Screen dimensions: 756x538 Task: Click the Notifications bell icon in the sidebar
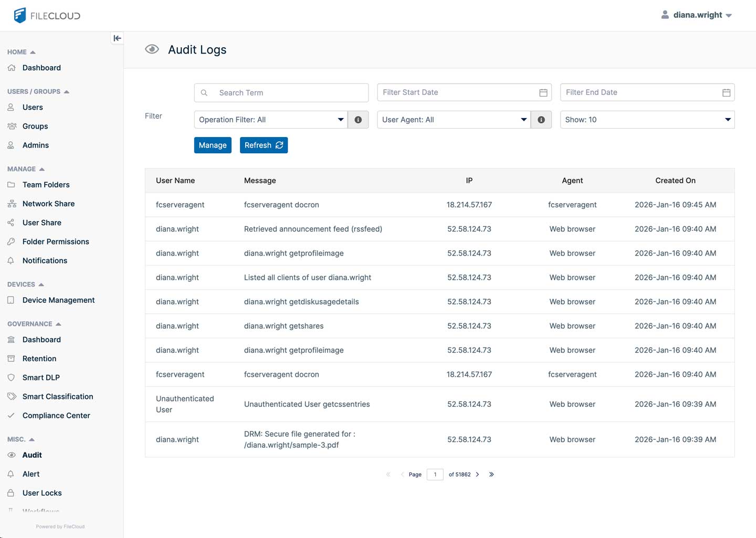click(11, 260)
